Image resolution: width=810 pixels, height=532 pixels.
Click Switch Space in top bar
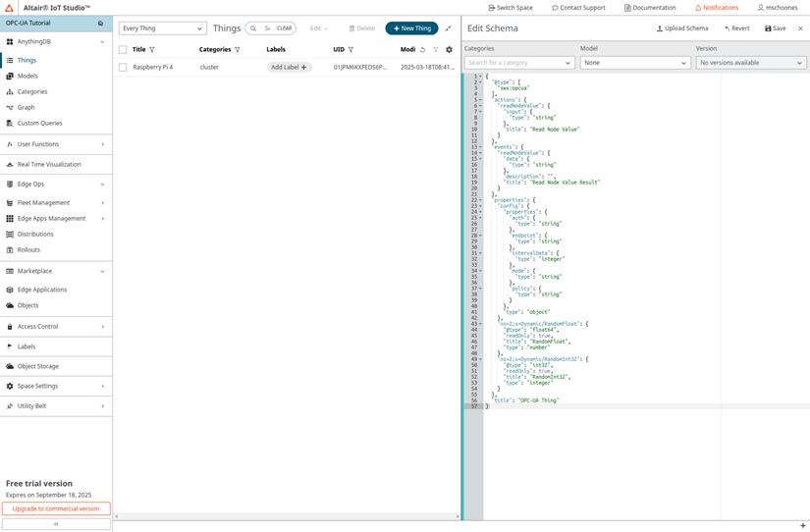511,8
